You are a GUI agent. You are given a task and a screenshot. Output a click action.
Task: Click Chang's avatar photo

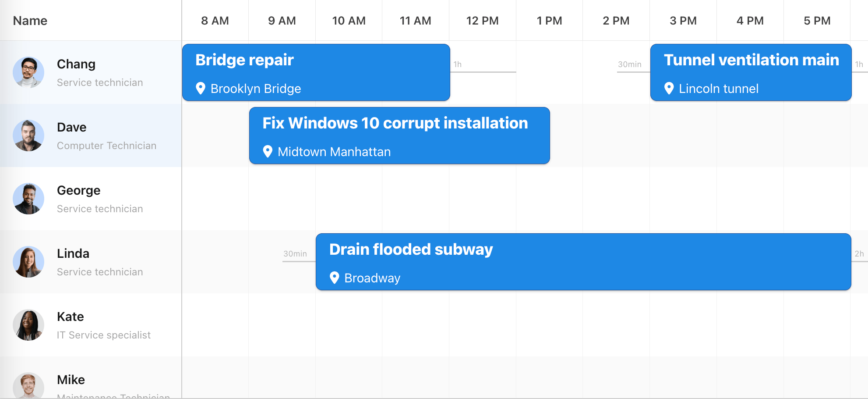(28, 72)
